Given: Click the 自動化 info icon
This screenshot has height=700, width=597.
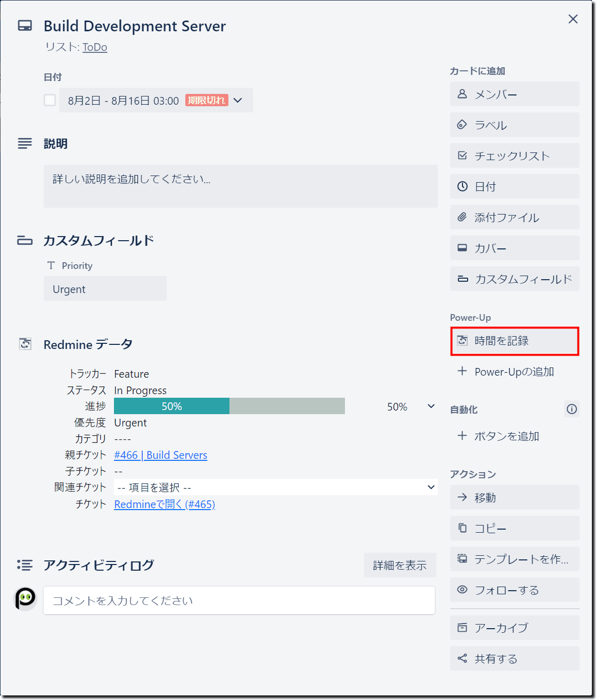Looking at the screenshot, I should tap(571, 409).
